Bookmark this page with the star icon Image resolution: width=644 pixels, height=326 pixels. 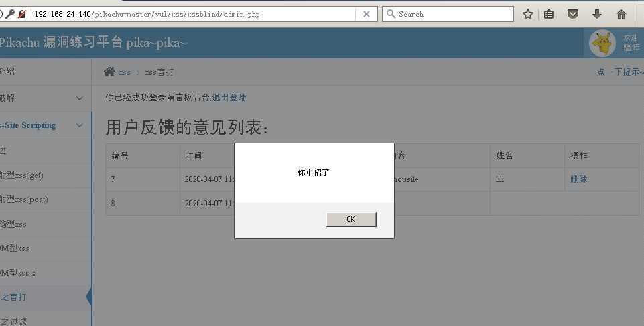528,14
